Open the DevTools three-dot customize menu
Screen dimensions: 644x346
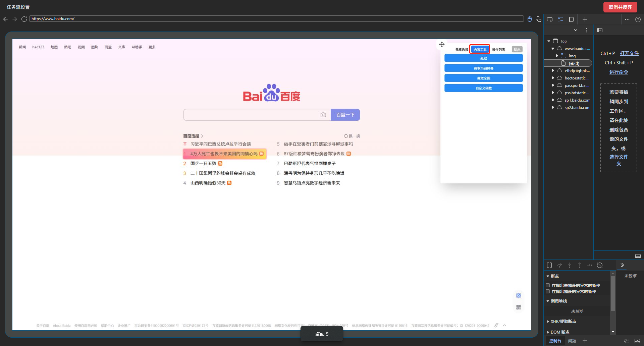coord(627,19)
